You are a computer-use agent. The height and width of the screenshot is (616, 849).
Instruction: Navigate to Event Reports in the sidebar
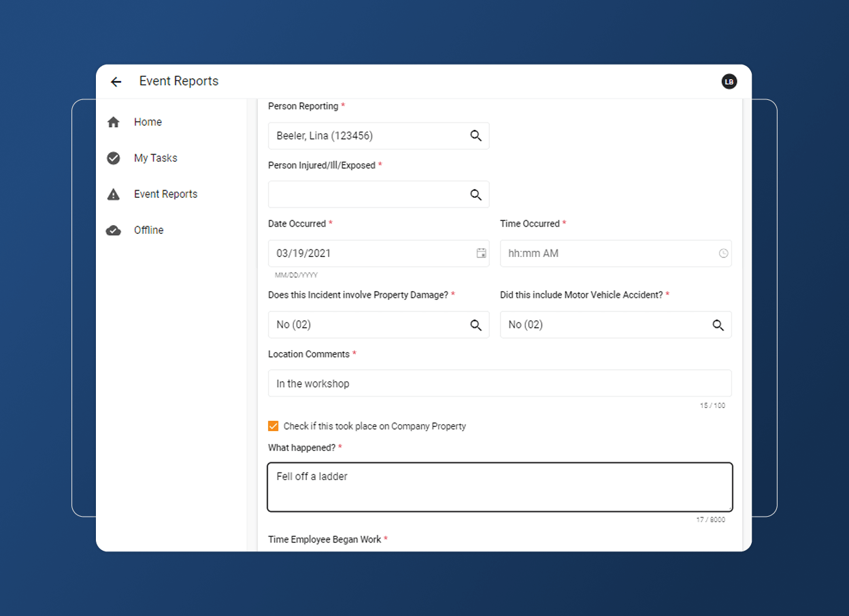pyautogui.click(x=166, y=194)
